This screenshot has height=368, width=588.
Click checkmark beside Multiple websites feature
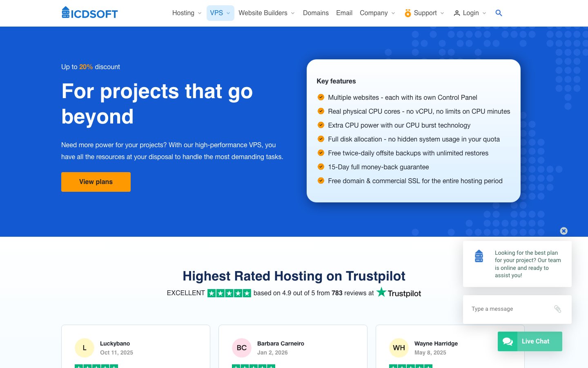click(x=321, y=97)
